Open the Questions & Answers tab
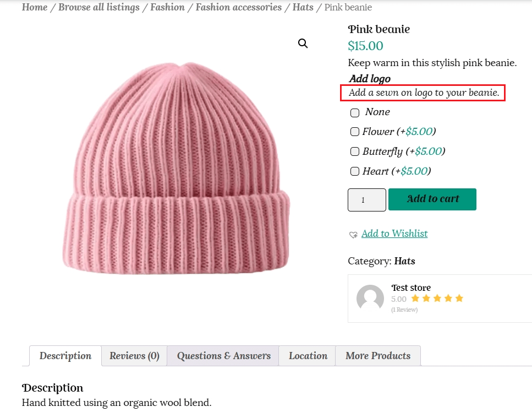The height and width of the screenshot is (412, 532). point(223,356)
